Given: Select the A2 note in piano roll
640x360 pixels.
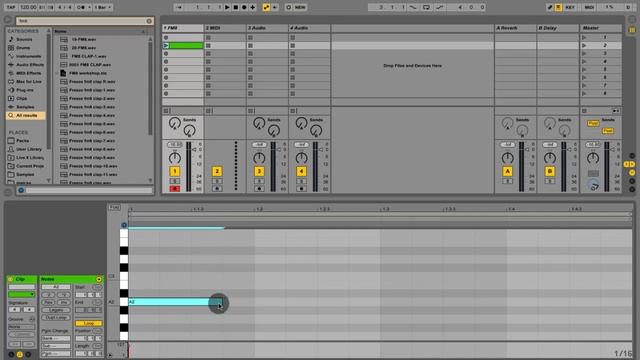Looking at the screenshot, I should pos(176,302).
